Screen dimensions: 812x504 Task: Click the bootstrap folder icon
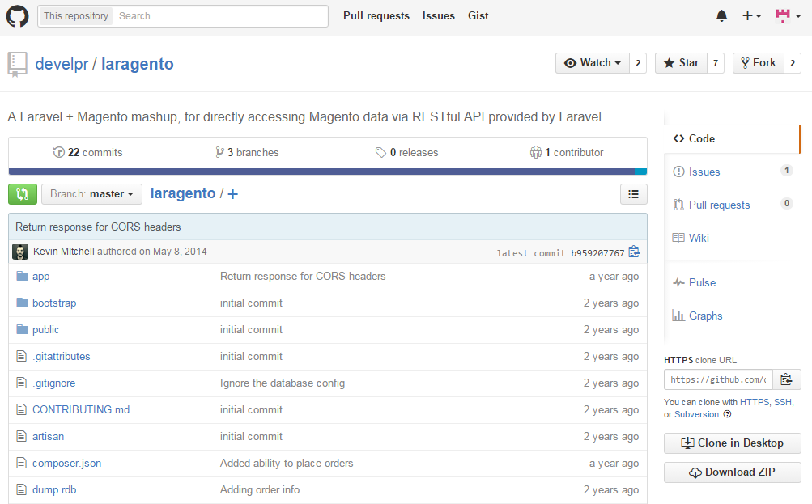point(22,303)
